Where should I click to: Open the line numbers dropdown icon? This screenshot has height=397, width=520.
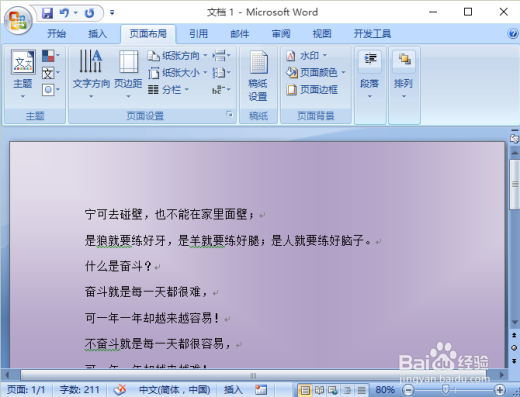tap(222, 72)
